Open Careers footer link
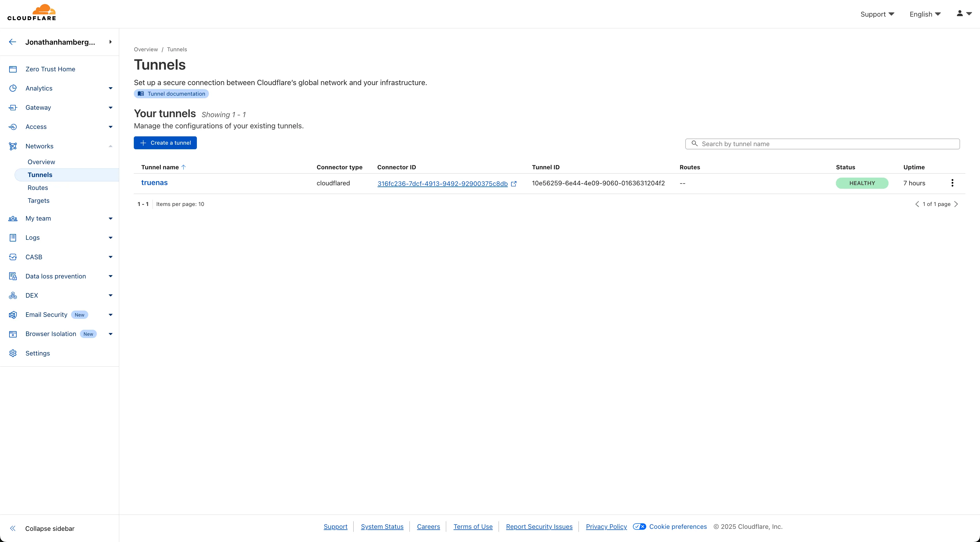The image size is (980, 542). click(x=428, y=527)
